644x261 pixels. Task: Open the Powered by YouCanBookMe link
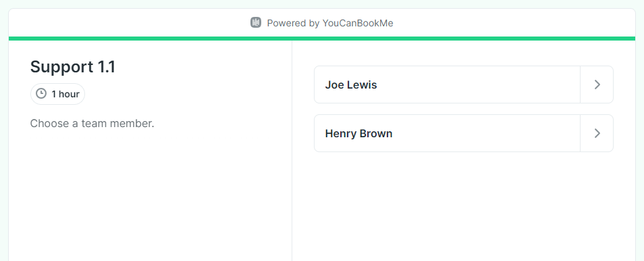321,23
